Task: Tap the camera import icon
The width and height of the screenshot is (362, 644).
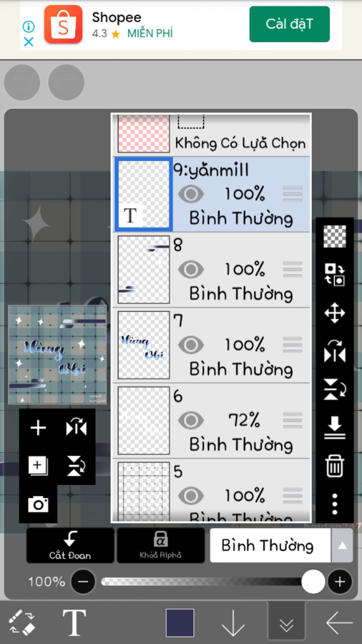Action: tap(38, 504)
